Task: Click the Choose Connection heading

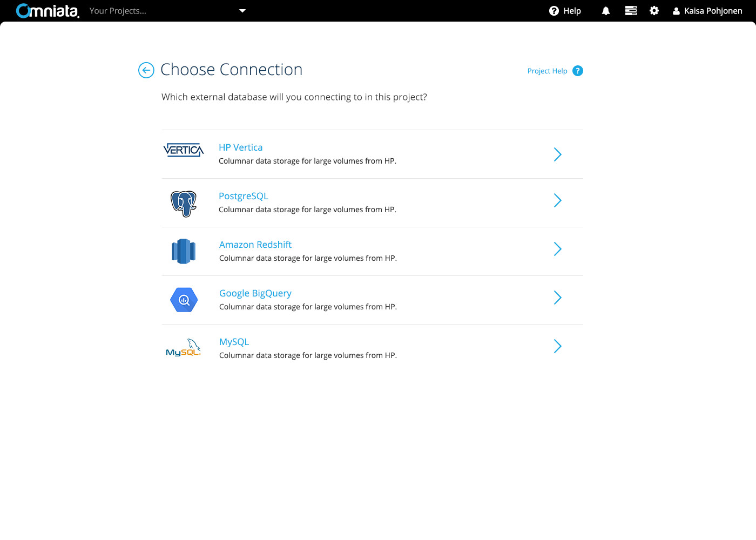Action: (x=232, y=70)
